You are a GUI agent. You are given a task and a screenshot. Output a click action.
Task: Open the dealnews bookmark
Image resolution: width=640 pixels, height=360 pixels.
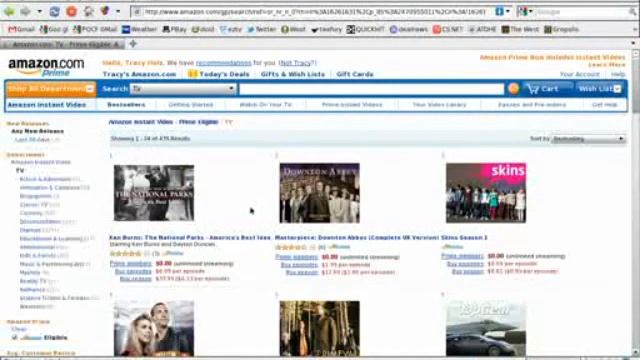coord(409,29)
